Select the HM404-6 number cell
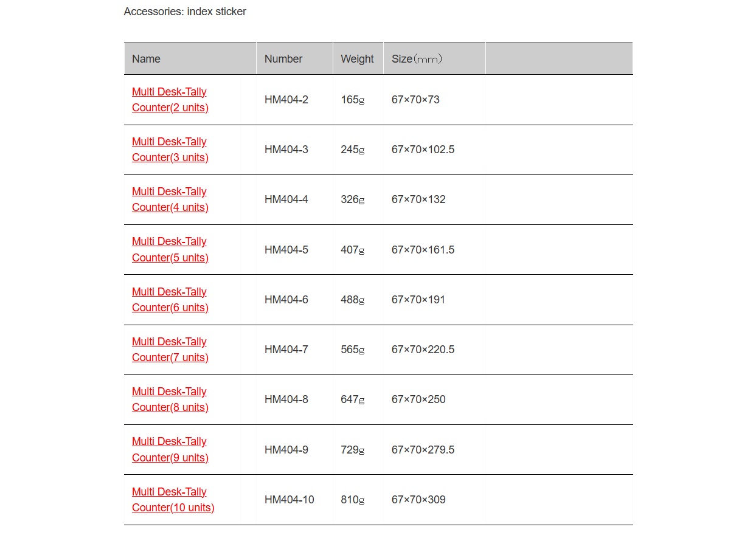756x538 pixels. pos(295,300)
